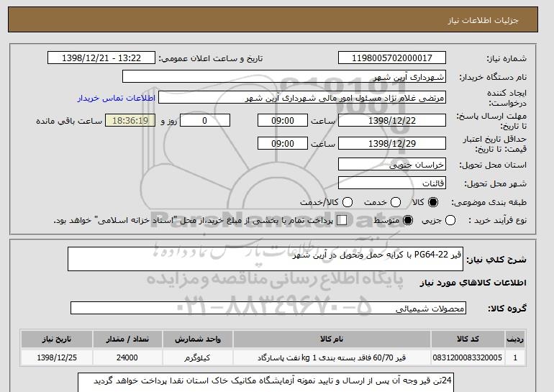Select the خدمت radio button
The image size is (554, 392).
click(396, 202)
